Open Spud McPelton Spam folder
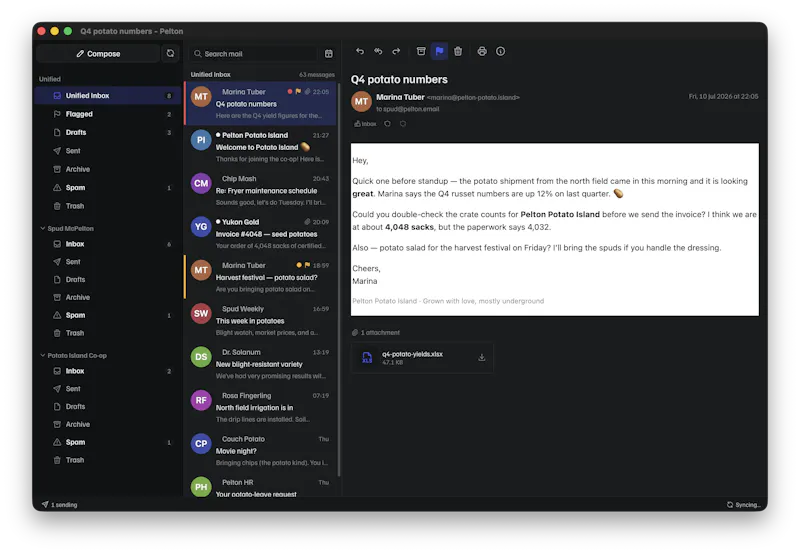 click(x=107, y=315)
